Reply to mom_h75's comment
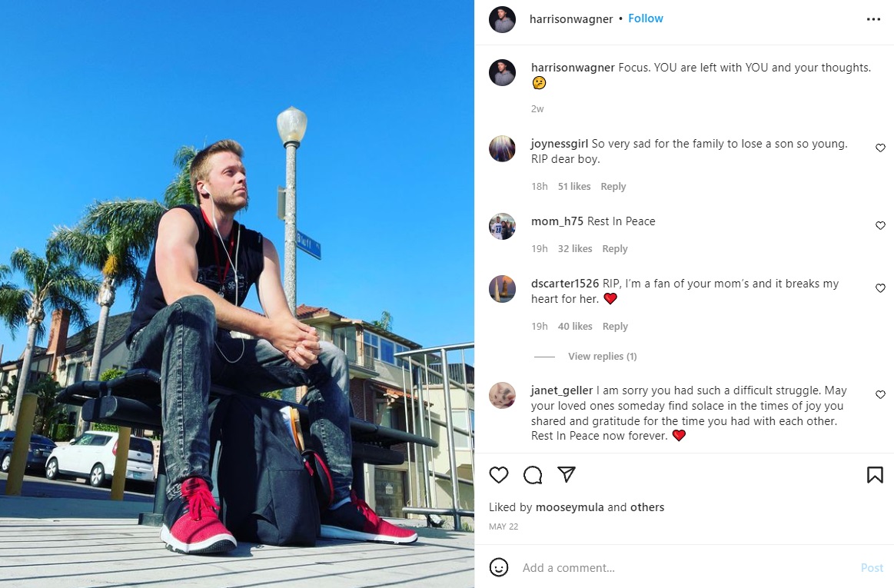The height and width of the screenshot is (588, 894). pos(615,249)
